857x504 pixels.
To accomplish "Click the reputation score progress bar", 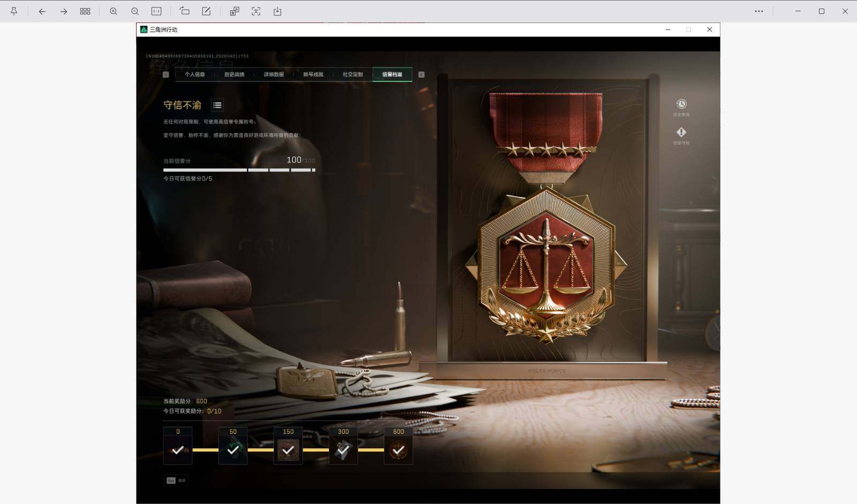I will tap(239, 170).
